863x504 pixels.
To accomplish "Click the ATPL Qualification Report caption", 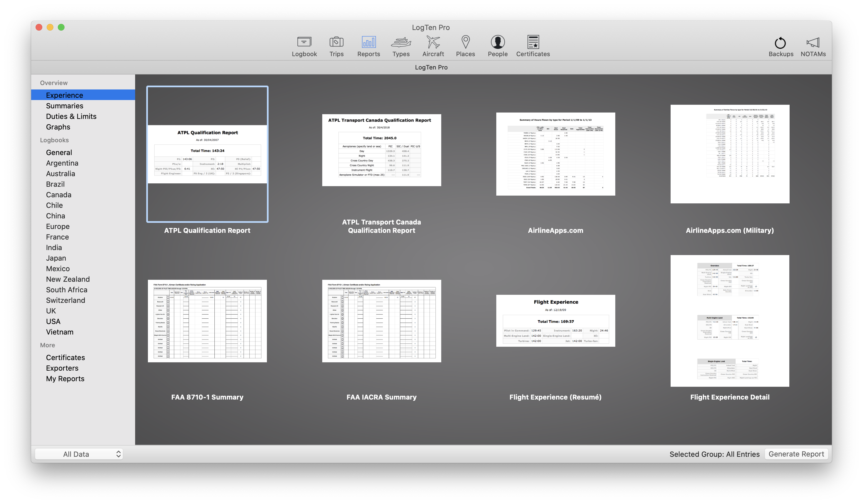I will point(207,230).
